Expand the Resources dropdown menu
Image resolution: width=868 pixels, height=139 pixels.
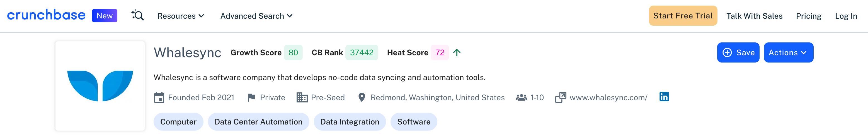[181, 16]
